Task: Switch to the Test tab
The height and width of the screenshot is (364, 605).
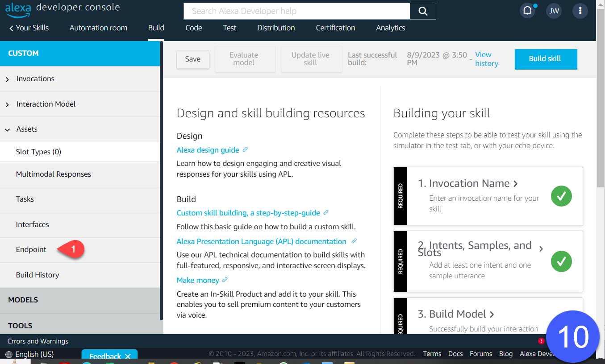Action: [229, 28]
